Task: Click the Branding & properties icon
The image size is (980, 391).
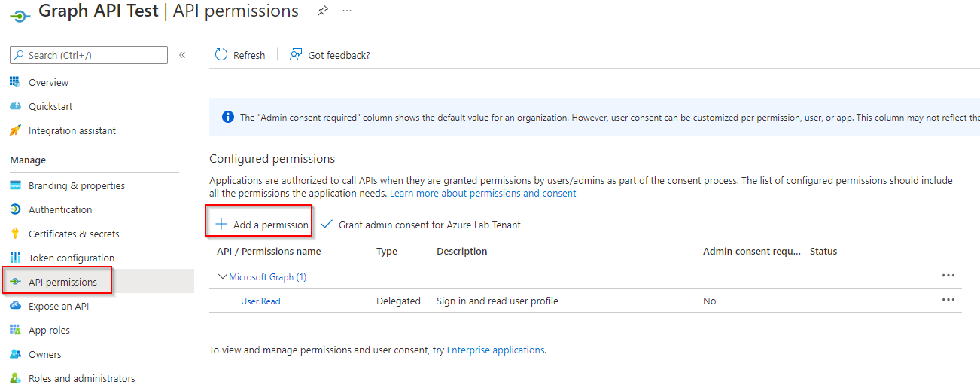Action: click(x=15, y=185)
